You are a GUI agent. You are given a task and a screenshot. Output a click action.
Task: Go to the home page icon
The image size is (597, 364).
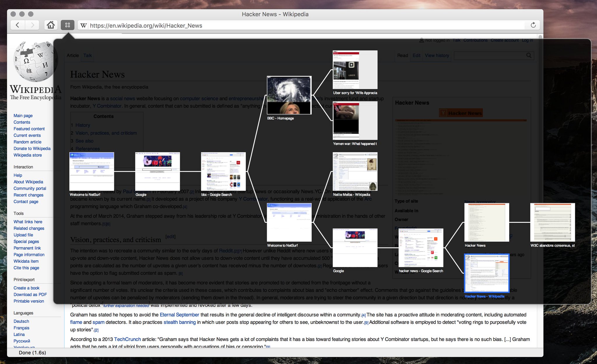pos(51,25)
